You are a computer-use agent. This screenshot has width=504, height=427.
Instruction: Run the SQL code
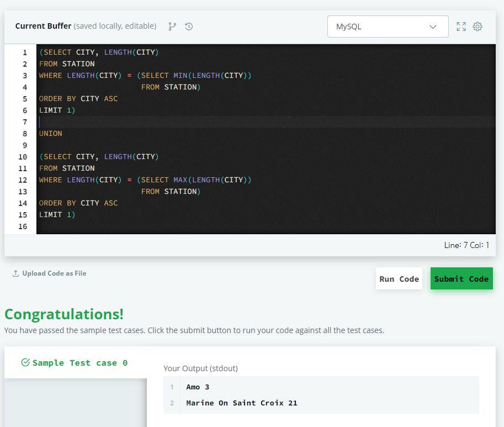point(399,278)
